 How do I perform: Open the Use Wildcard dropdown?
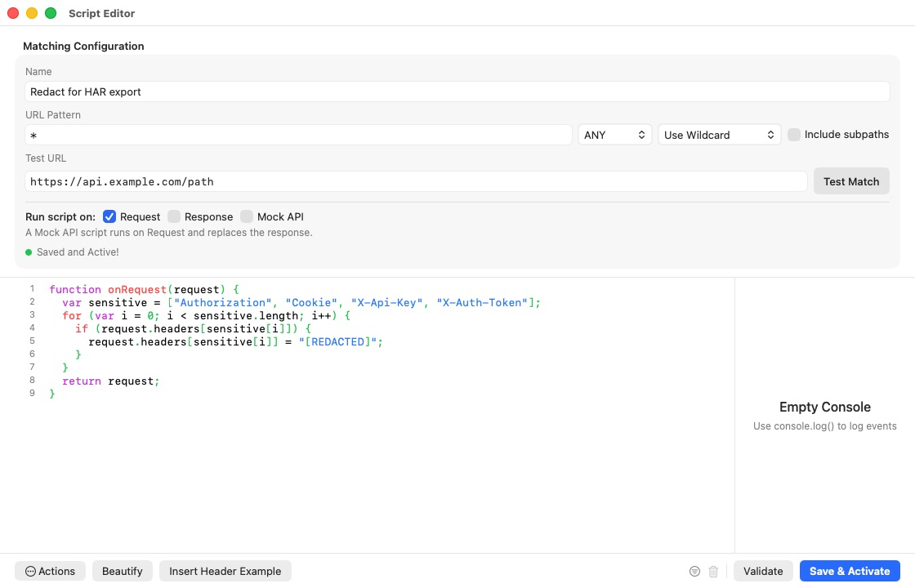pyautogui.click(x=719, y=135)
